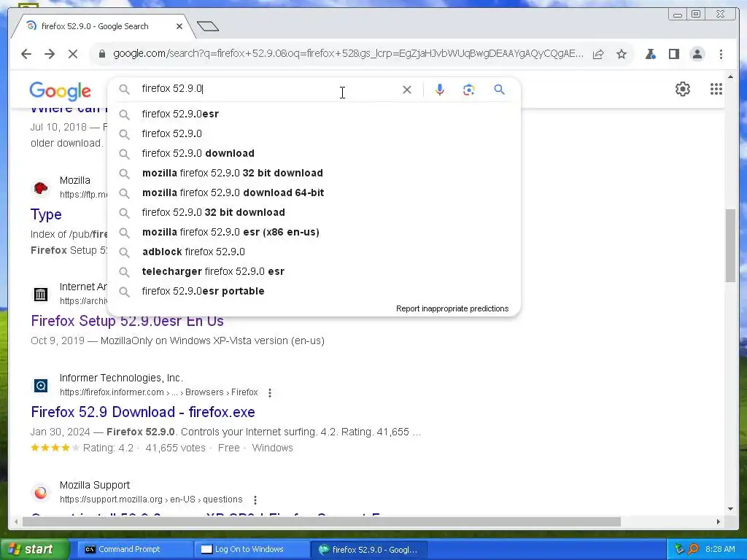Open a new tab
Image resolution: width=747 pixels, height=560 pixels.
[208, 26]
